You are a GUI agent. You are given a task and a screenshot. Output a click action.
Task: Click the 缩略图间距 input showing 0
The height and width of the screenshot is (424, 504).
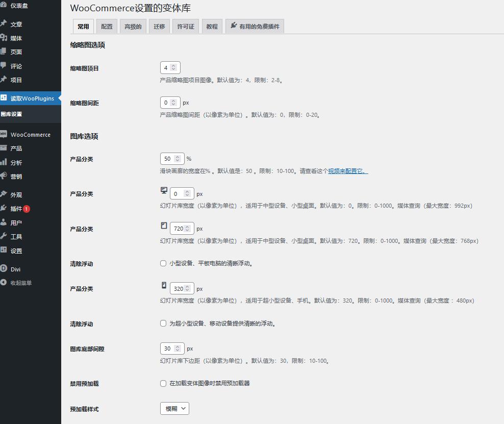[x=170, y=103]
